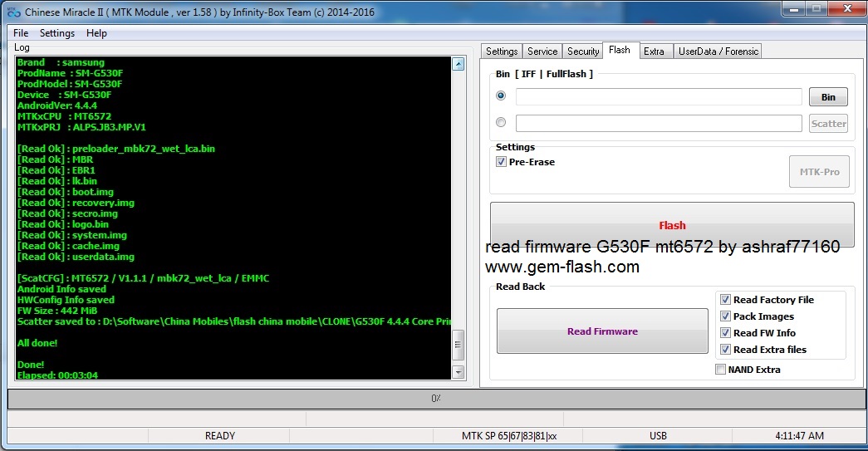The height and width of the screenshot is (451, 868).
Task: Enable the NAND Extra checkbox
Action: coord(720,370)
